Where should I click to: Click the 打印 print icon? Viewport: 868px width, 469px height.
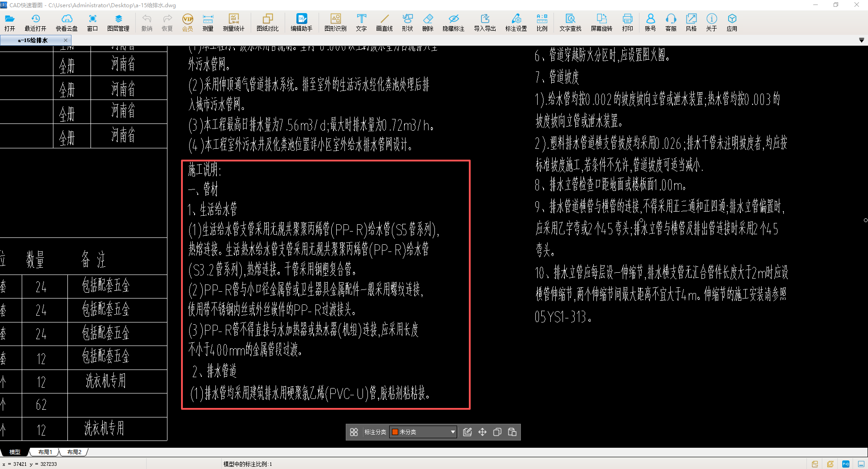[x=627, y=22]
